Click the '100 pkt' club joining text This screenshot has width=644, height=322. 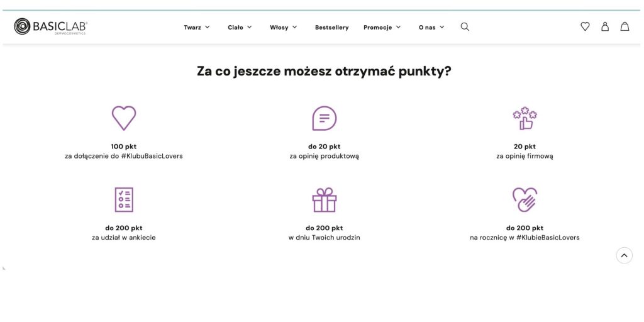pos(124,147)
